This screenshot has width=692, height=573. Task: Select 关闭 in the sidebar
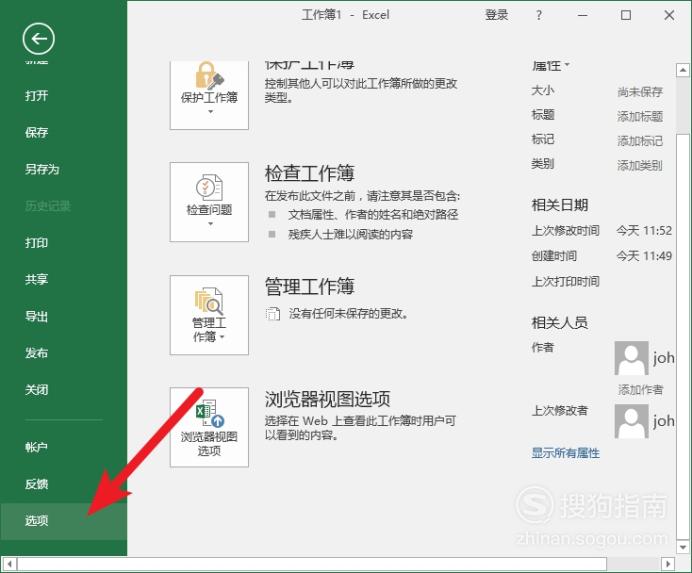click(37, 389)
